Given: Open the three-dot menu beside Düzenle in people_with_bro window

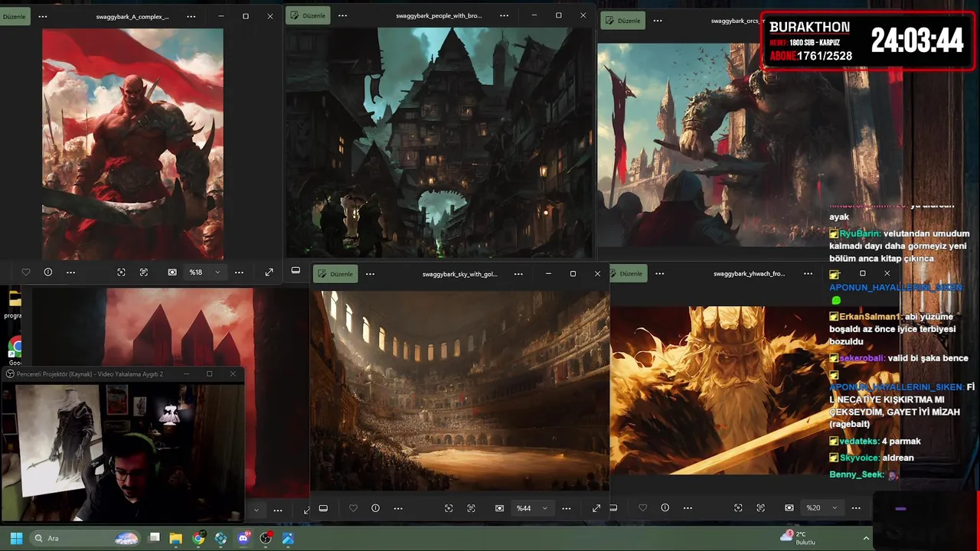Looking at the screenshot, I should [x=342, y=16].
